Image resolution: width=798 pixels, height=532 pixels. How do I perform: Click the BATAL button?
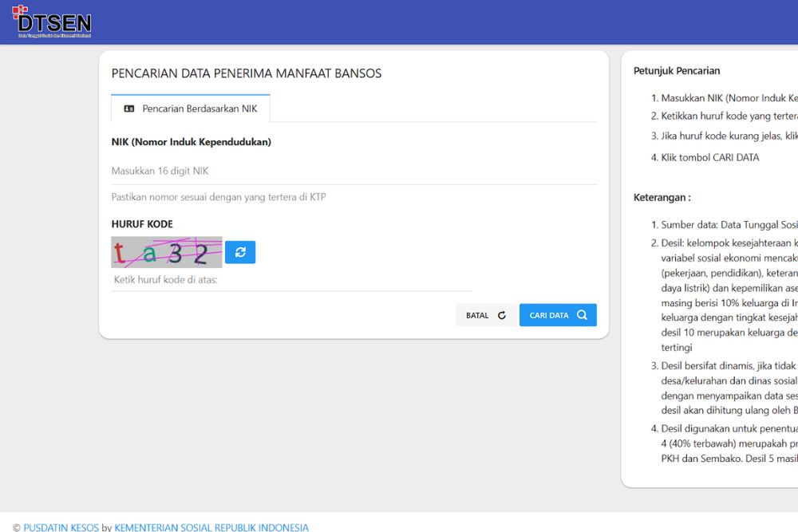pos(485,315)
